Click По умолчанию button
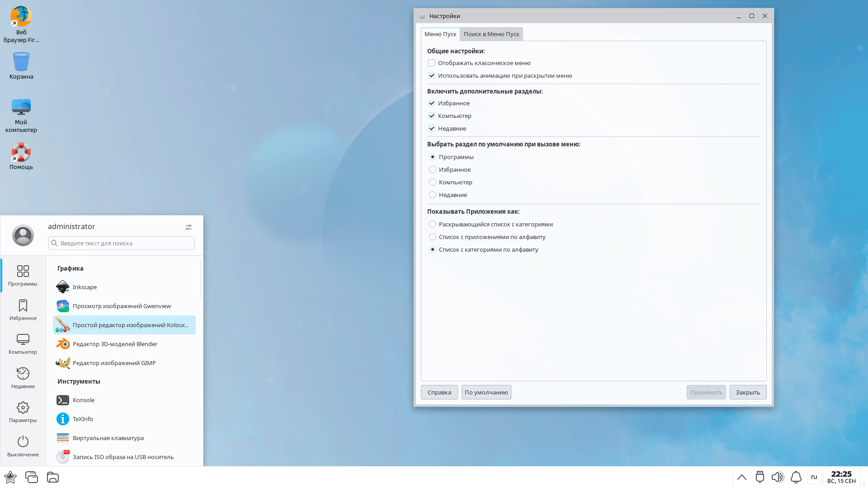The image size is (868, 488). (x=486, y=393)
